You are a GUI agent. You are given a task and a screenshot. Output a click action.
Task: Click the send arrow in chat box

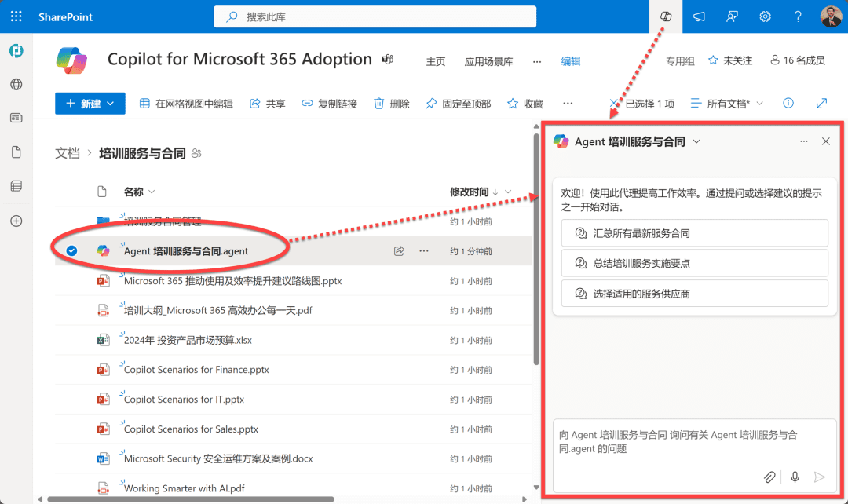tap(819, 477)
